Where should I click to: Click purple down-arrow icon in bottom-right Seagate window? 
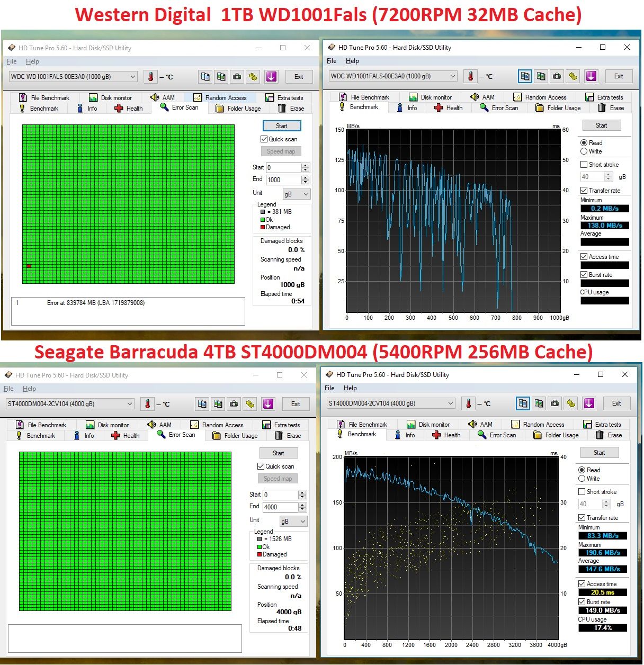click(x=589, y=403)
